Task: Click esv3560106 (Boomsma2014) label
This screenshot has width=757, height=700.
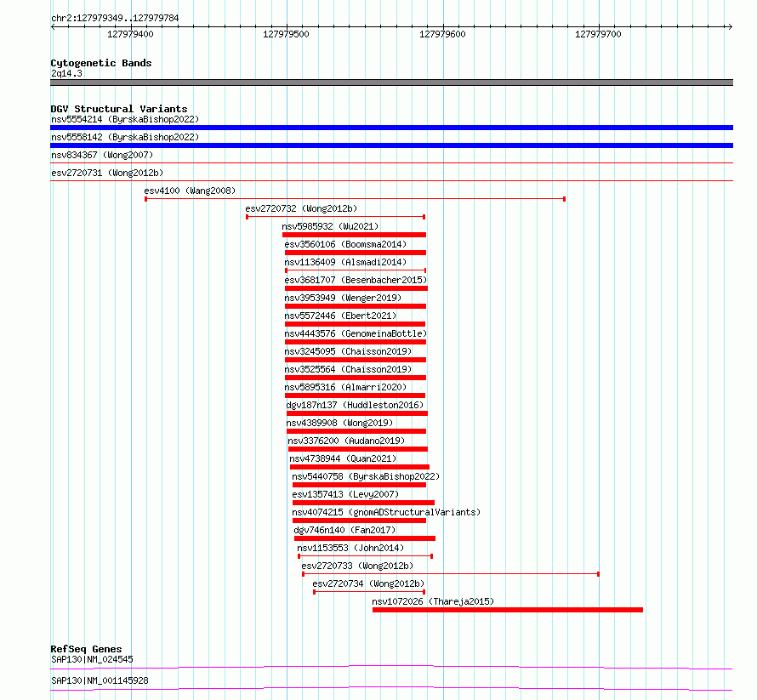Action: click(x=345, y=244)
